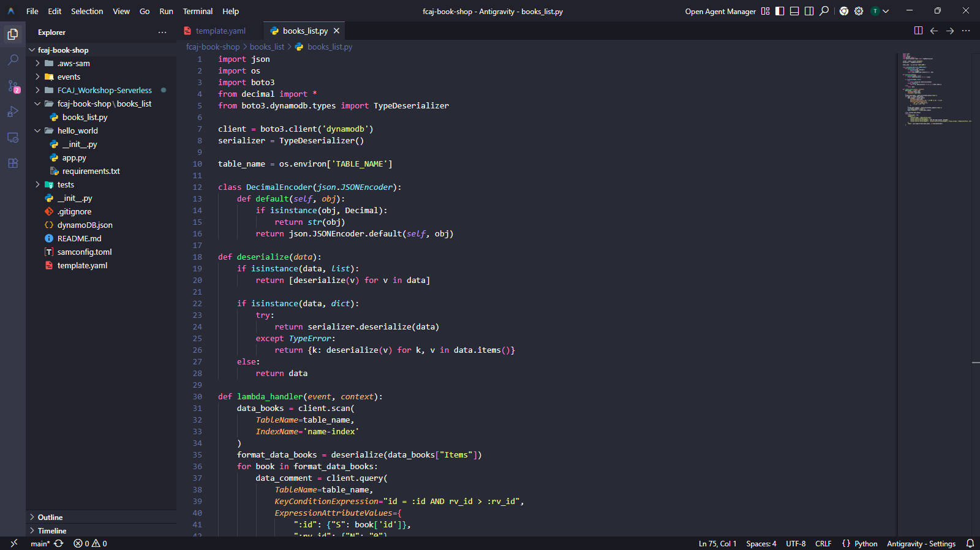Image resolution: width=980 pixels, height=550 pixels.
Task: Toggle Primary Side Bar visibility
Action: tap(780, 11)
